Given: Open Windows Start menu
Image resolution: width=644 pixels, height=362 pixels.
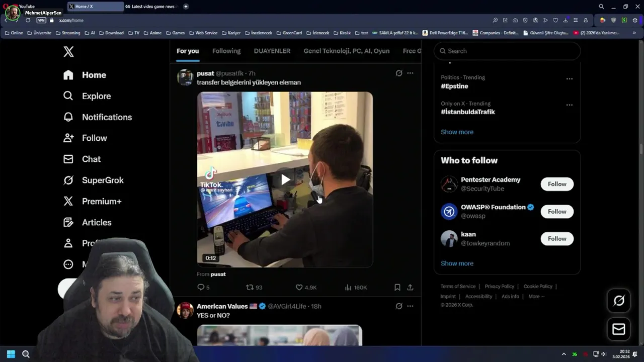Looking at the screenshot, I should click(11, 354).
